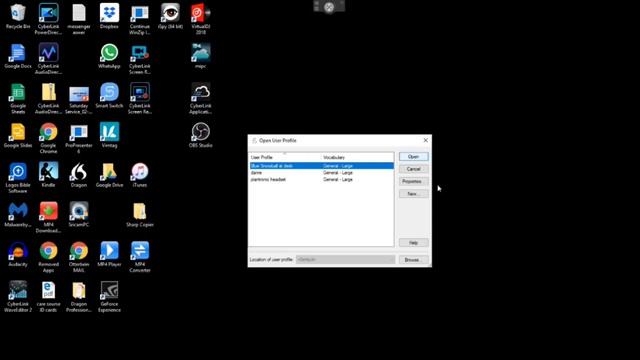
Task: Click the Properties button
Action: pos(413,181)
